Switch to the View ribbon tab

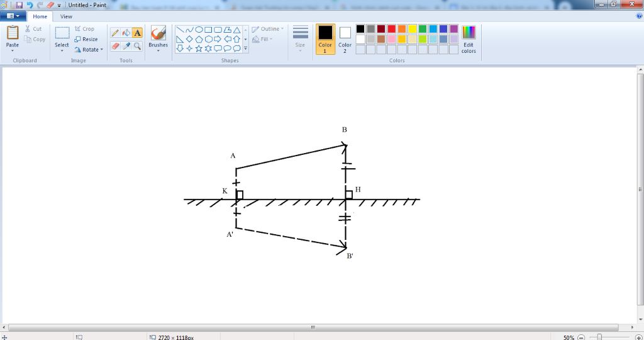[x=66, y=16]
